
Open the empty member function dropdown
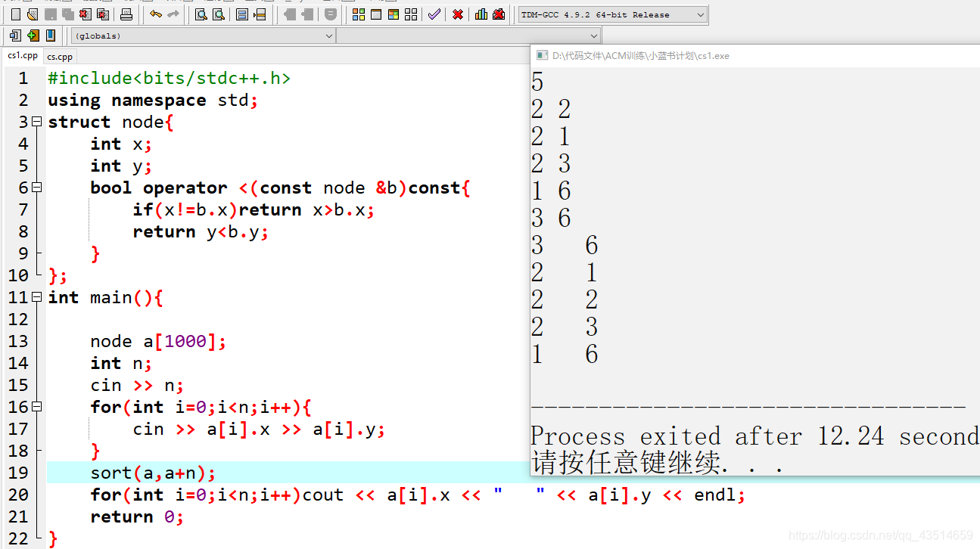[x=468, y=36]
